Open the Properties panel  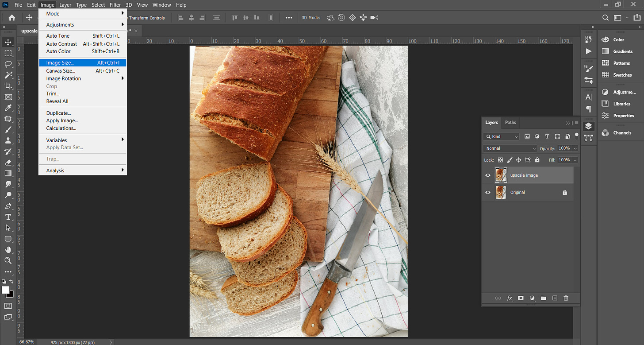[x=623, y=116]
